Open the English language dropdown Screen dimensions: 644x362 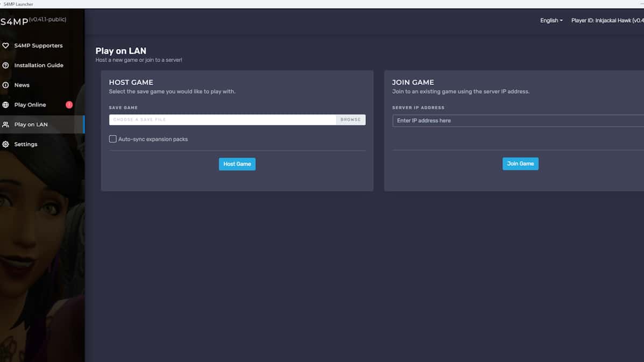point(551,20)
